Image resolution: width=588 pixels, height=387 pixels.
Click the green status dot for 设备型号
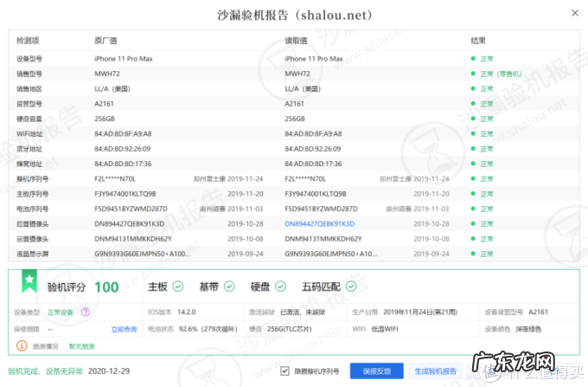(x=473, y=59)
